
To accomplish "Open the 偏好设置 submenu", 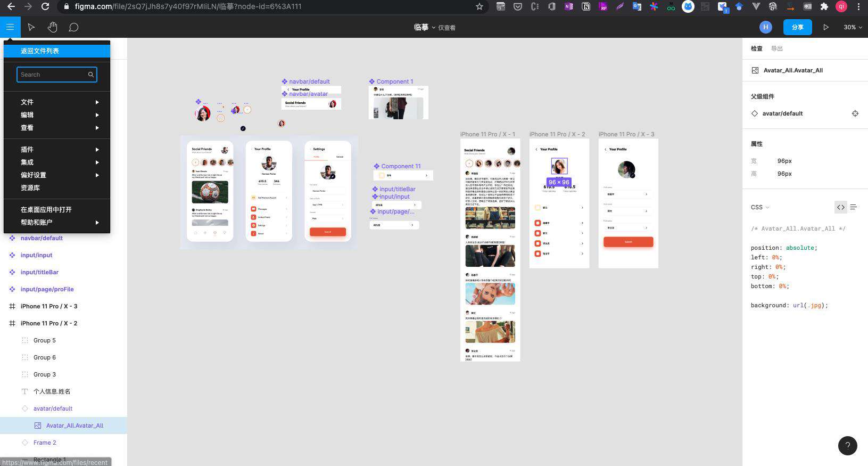I will tap(57, 175).
